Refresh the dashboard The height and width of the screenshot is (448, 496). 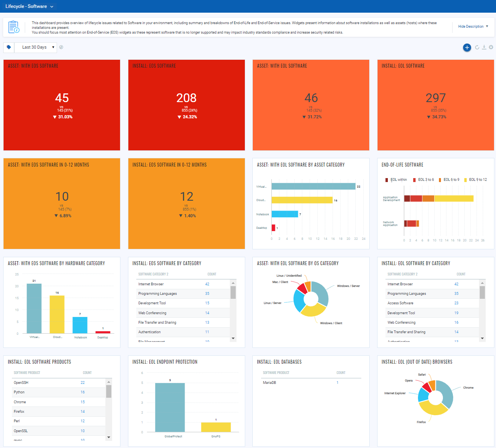coord(477,47)
